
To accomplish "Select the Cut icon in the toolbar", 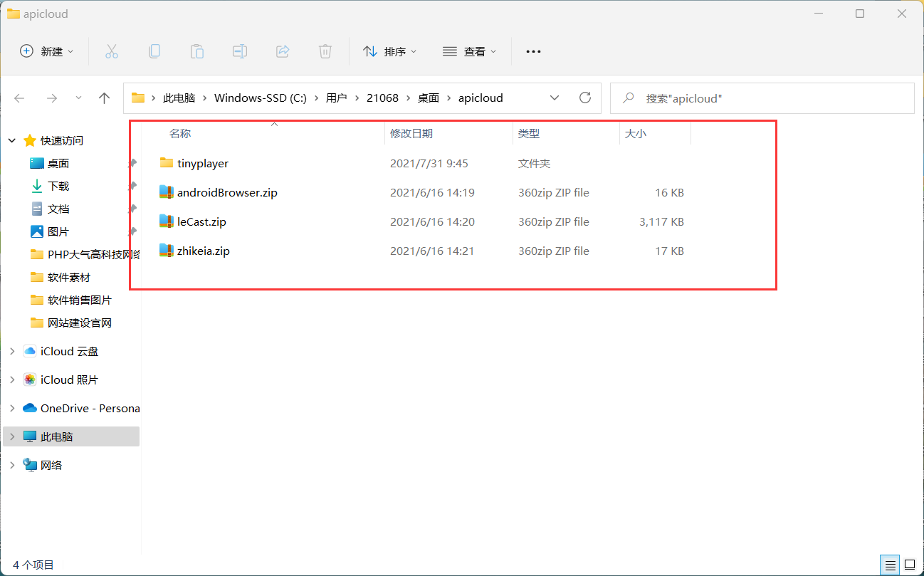I will pyautogui.click(x=111, y=51).
